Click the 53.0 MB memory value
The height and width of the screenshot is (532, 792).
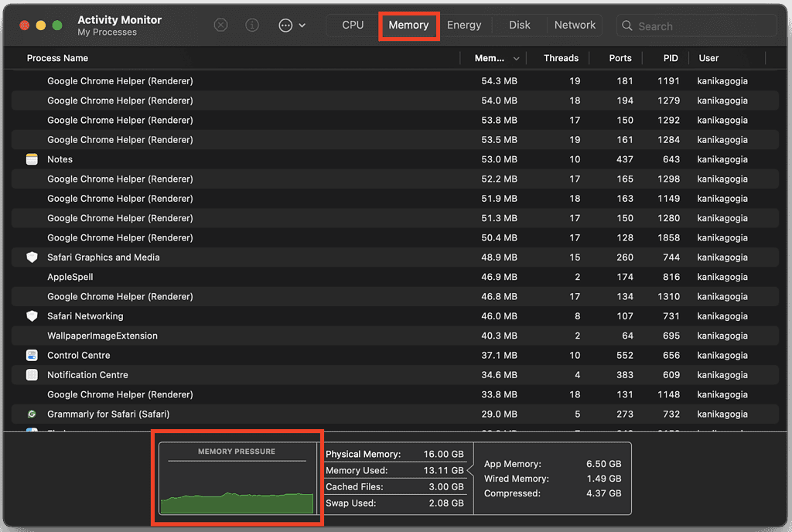click(x=499, y=159)
